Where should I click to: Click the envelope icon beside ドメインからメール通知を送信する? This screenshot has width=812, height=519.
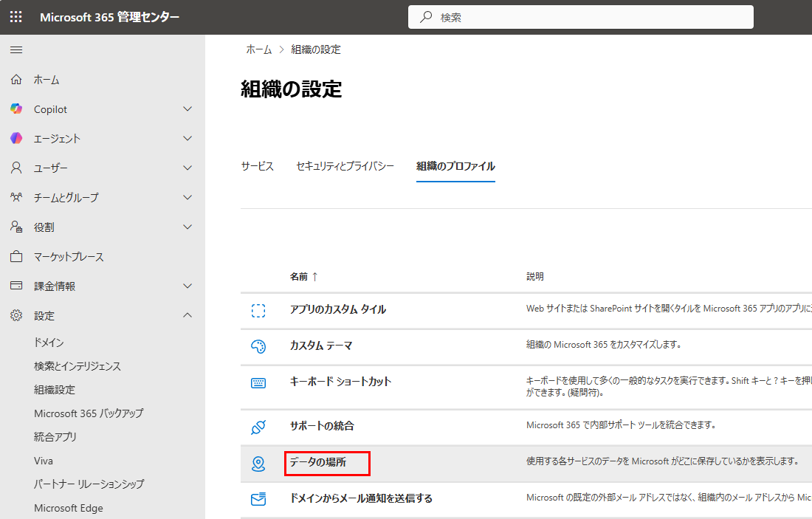point(259,499)
